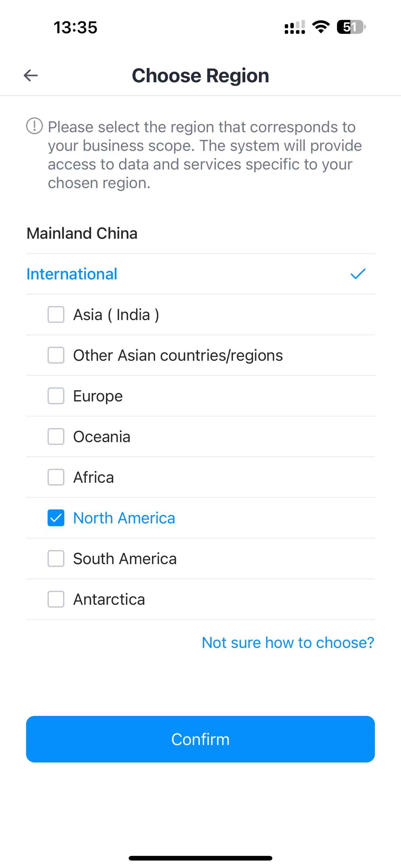This screenshot has height=868, width=401.
Task: Tick the Europe checkbox
Action: (x=56, y=396)
